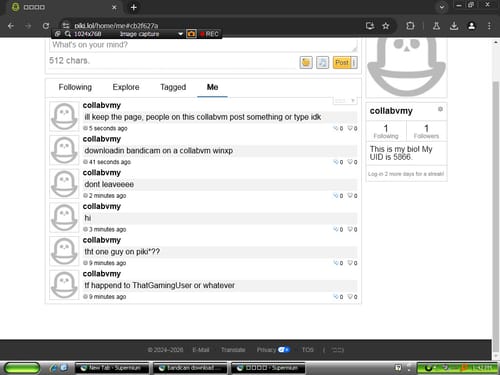Reply to the 'ThatGamingUser' post
Viewport: 500px width, 375px height.
point(338,297)
